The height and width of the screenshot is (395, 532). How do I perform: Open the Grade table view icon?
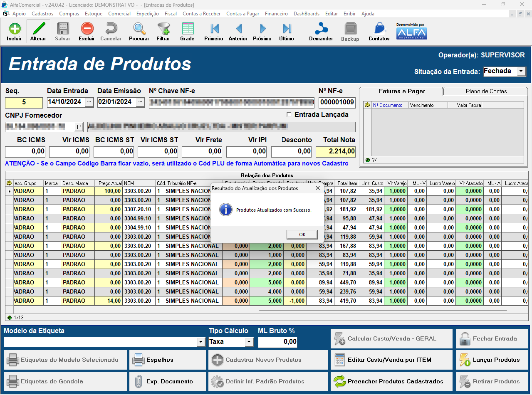coord(187,29)
